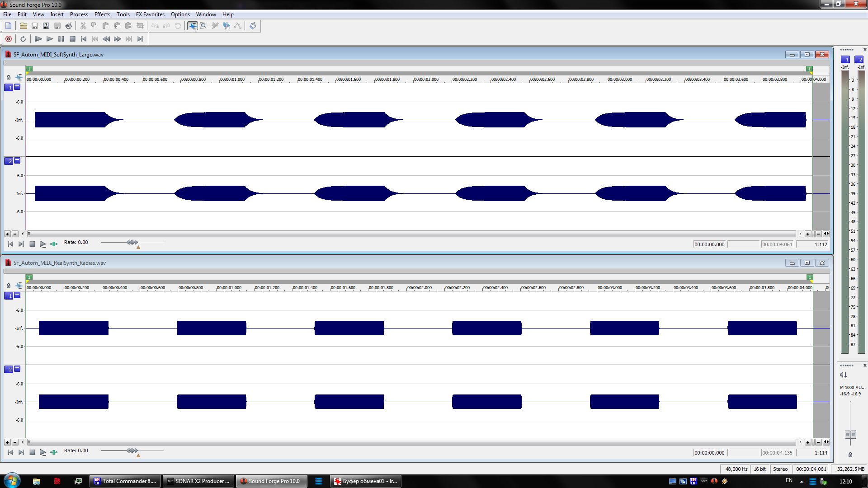Click edit tool selector in Radias window
The image size is (868, 488).
(19, 286)
